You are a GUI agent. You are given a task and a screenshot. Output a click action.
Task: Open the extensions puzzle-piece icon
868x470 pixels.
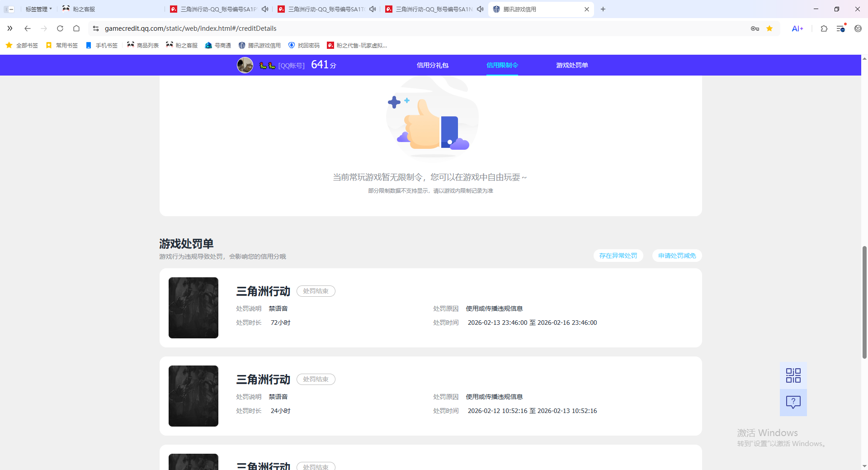(x=824, y=28)
